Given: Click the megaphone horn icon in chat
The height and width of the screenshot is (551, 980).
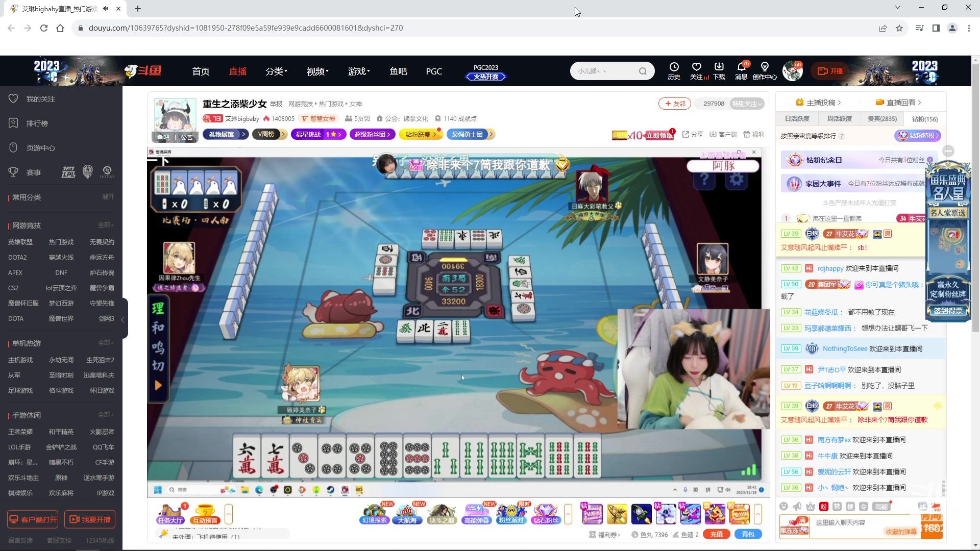Looking at the screenshot, I should pos(797,506).
